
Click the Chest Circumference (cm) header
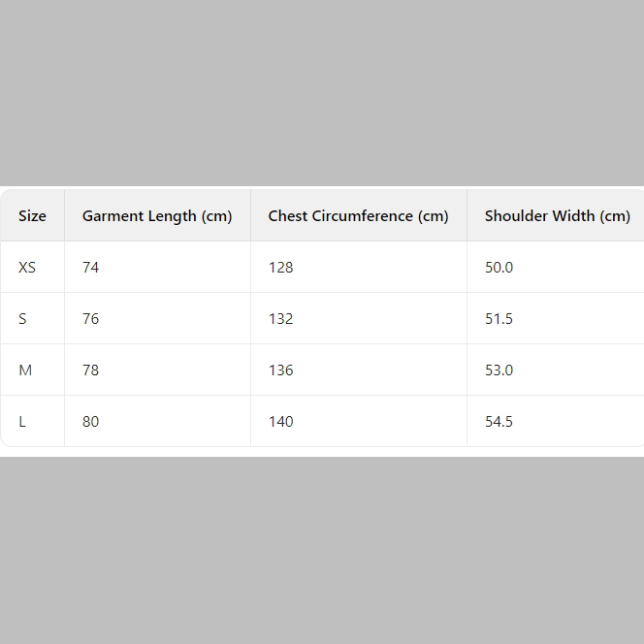[x=358, y=216]
